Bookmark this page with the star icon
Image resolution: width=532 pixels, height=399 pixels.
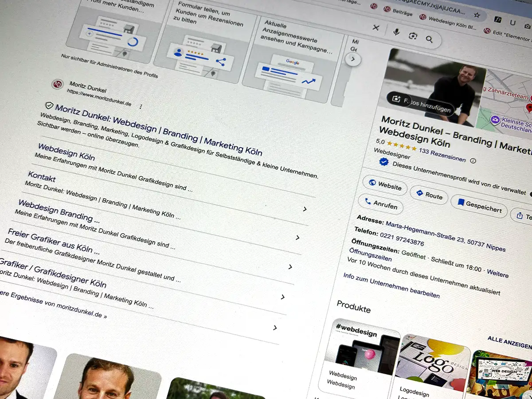point(477,15)
